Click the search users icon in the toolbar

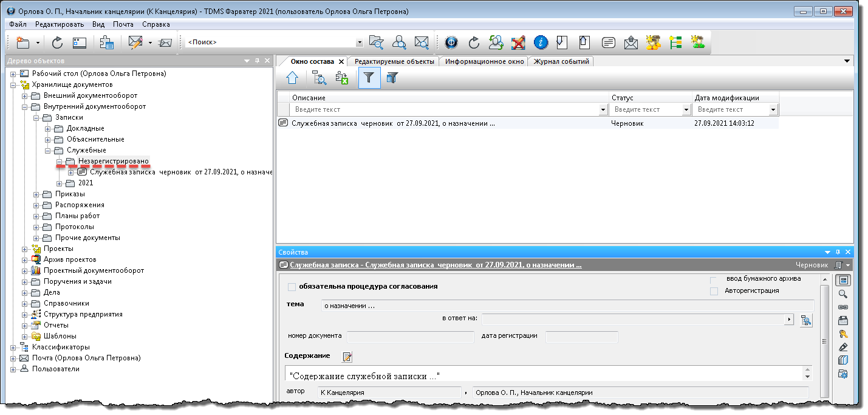[399, 43]
